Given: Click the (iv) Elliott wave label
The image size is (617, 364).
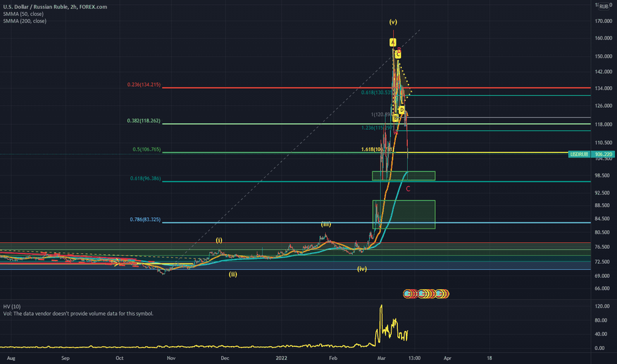Looking at the screenshot, I should tap(362, 269).
